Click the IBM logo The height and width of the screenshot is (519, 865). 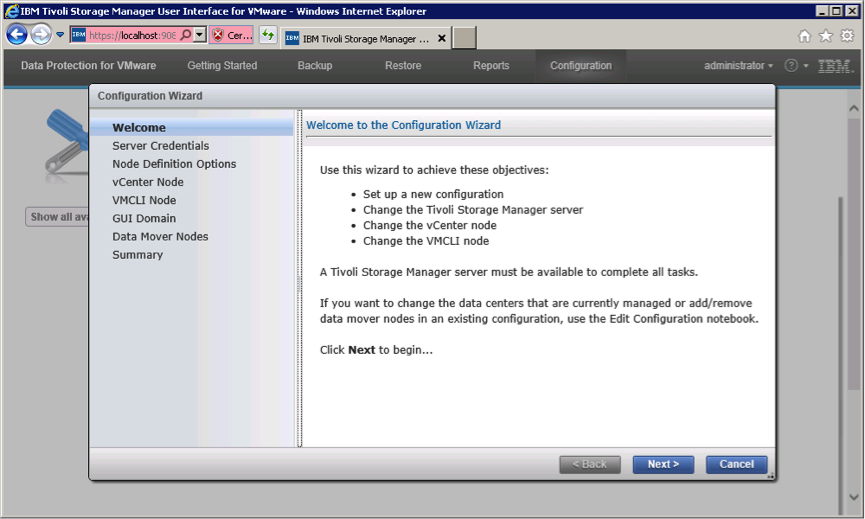pyautogui.click(x=836, y=66)
